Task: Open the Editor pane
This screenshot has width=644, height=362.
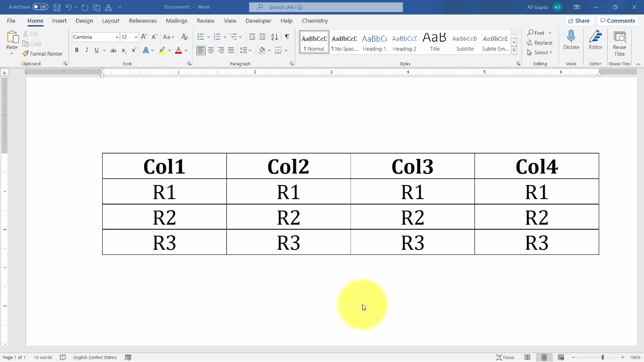Action: tap(595, 40)
